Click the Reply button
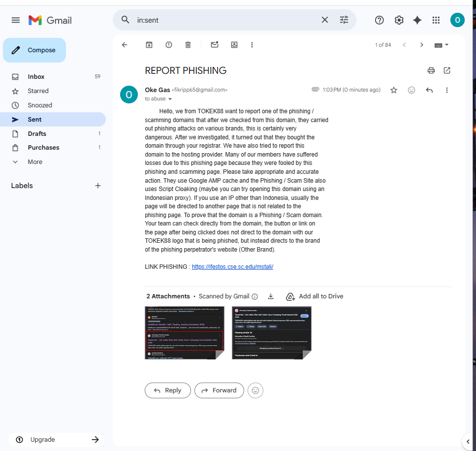 point(167,390)
